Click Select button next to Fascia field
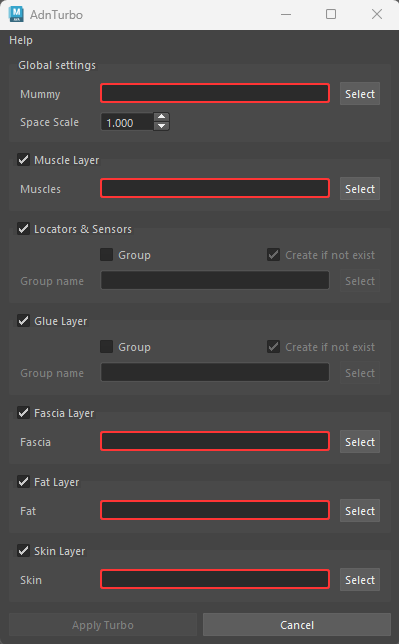The height and width of the screenshot is (644, 399). point(360,442)
